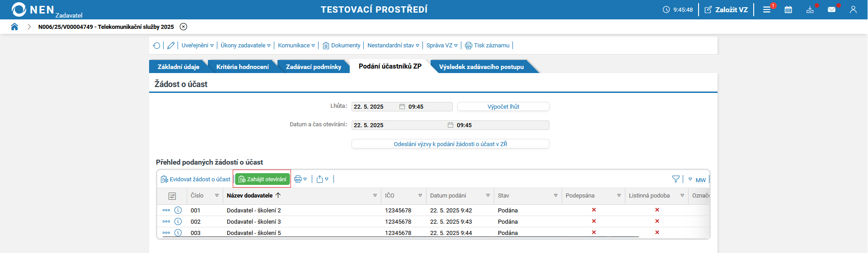Click the NEN Zadavatel logo
The image size is (868, 253).
tap(47, 10)
